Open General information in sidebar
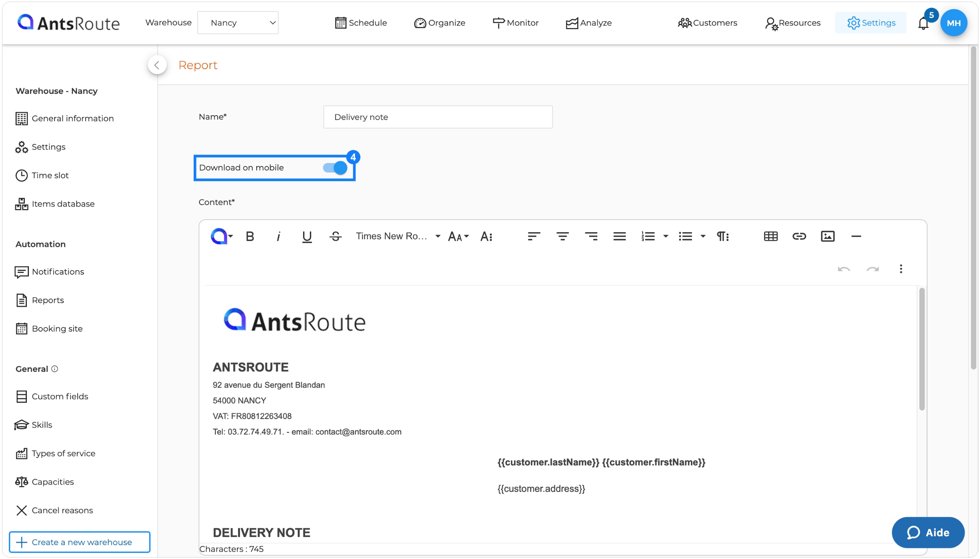Viewport: 980px width, 559px height. (65, 118)
